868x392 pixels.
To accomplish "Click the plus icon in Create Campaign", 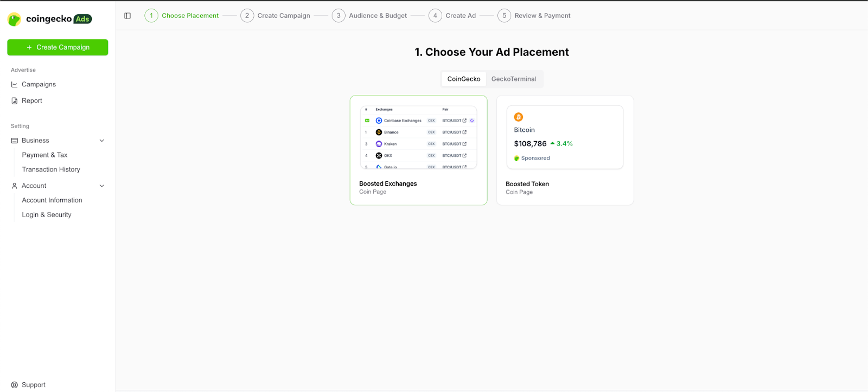I will [29, 47].
